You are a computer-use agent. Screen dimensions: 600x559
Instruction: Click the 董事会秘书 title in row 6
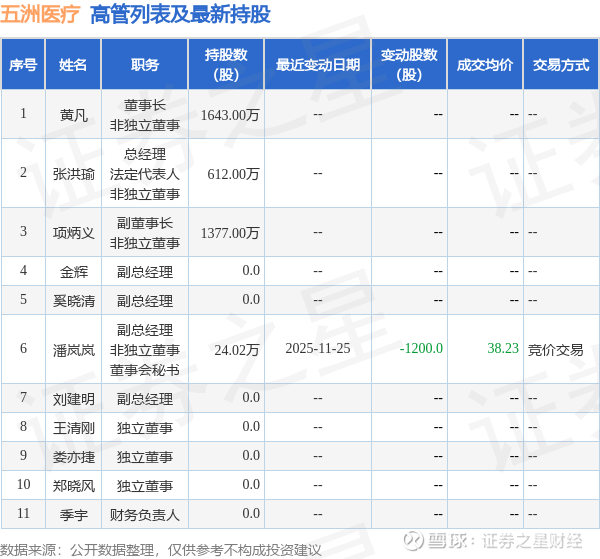click(145, 370)
